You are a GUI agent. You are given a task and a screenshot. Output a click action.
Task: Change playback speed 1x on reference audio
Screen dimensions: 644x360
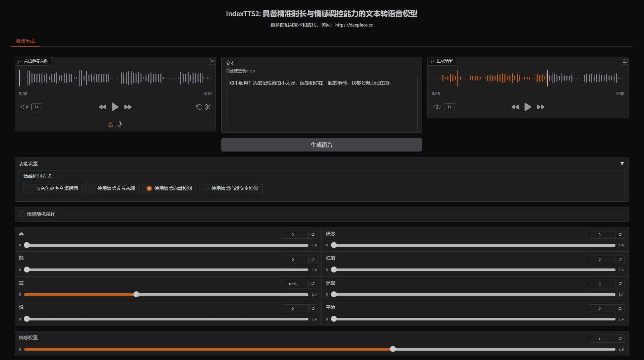[x=37, y=107]
